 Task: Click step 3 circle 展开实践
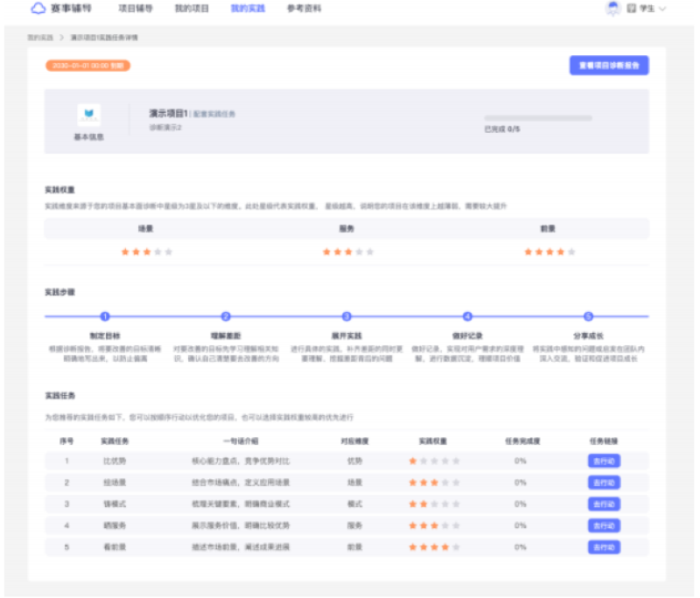tap(346, 316)
